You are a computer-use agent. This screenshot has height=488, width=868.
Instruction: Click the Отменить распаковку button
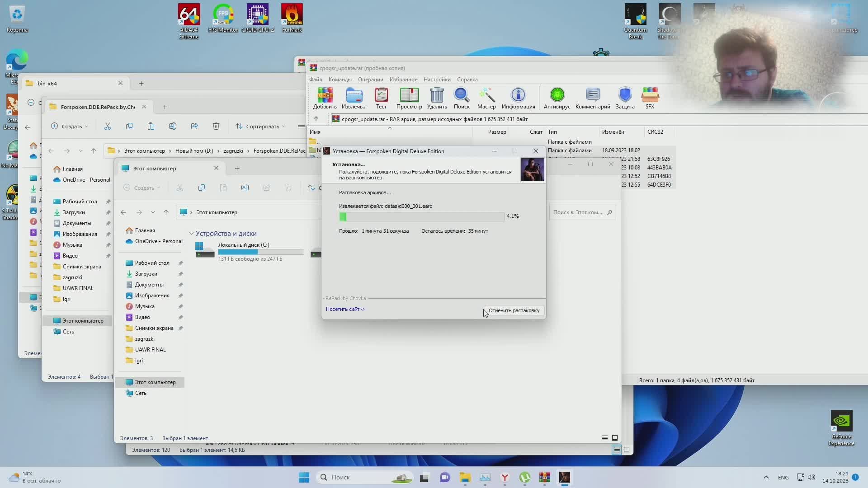point(514,310)
